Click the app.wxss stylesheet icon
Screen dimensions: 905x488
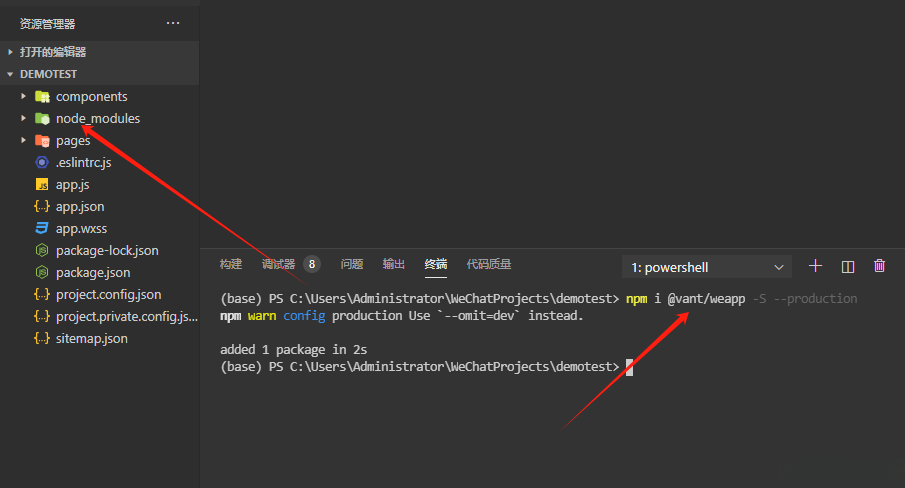(42, 228)
